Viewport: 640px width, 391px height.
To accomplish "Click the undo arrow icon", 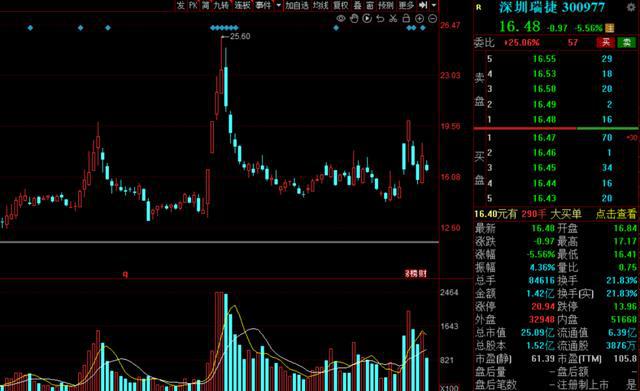I will [380, 18].
